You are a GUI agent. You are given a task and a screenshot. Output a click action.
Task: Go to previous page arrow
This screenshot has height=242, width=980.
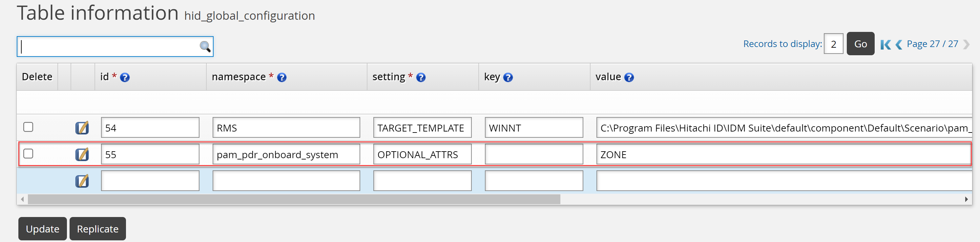tap(899, 45)
